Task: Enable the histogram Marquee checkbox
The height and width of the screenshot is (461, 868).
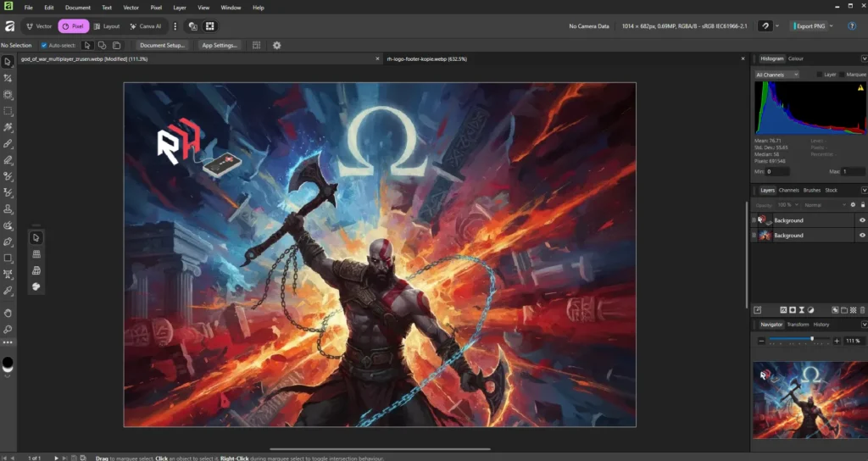Action: [x=842, y=75]
